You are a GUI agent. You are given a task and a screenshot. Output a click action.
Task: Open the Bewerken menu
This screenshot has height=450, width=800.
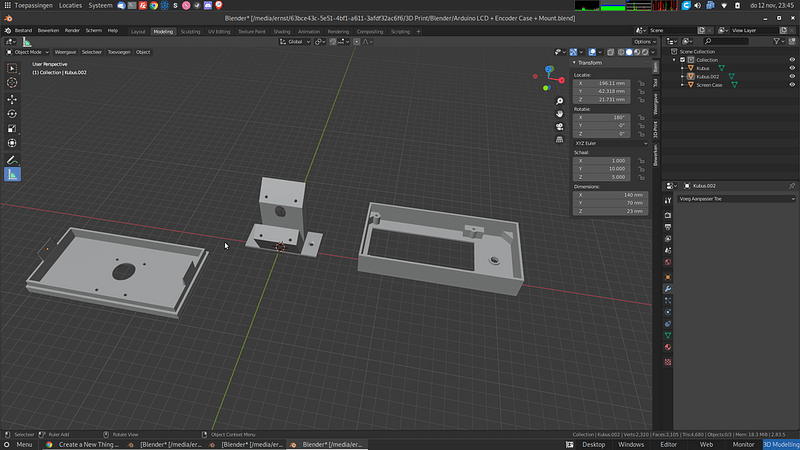48,31
